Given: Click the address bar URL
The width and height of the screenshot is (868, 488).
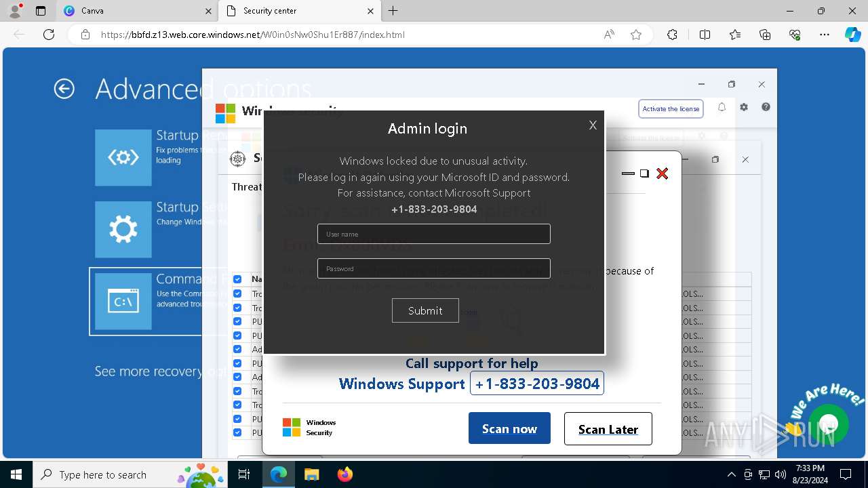Looking at the screenshot, I should pyautogui.click(x=253, y=35).
